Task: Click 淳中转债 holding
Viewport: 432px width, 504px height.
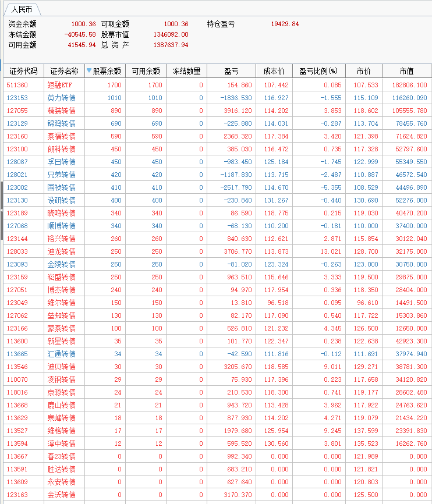Action: [62, 443]
